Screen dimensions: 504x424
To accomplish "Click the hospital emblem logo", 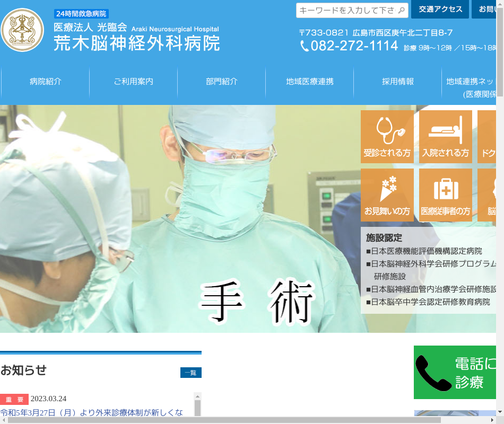I will 22,30.
